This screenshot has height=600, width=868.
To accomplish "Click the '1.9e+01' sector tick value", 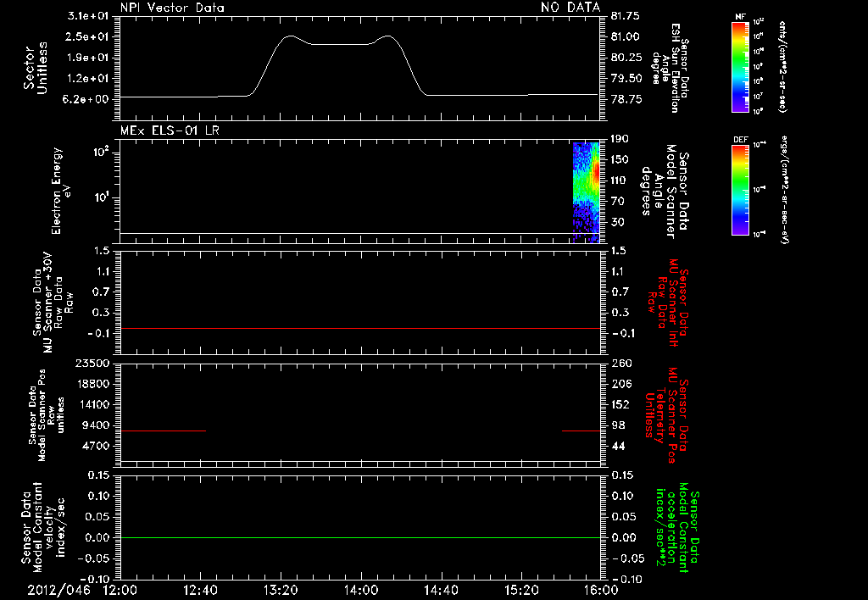I will (x=87, y=58).
